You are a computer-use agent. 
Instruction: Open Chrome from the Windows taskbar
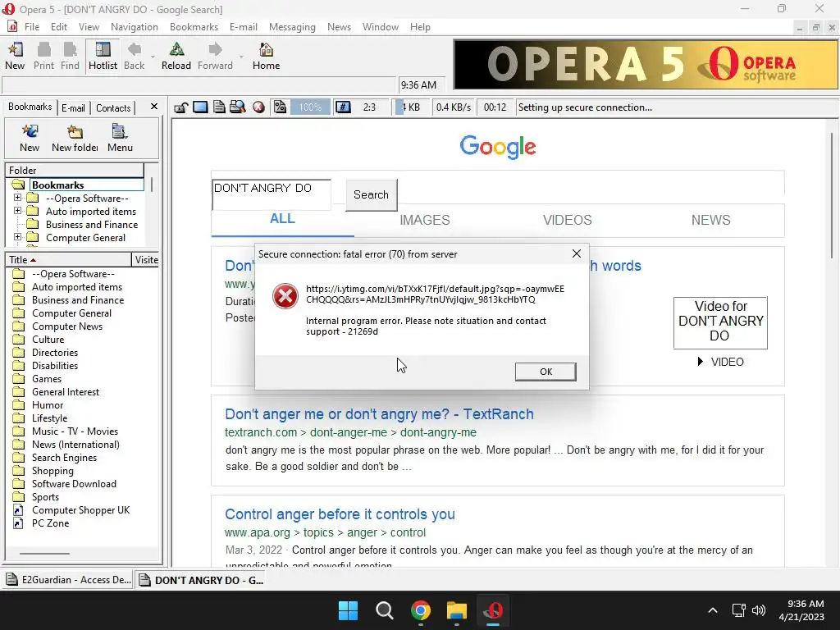click(x=421, y=610)
